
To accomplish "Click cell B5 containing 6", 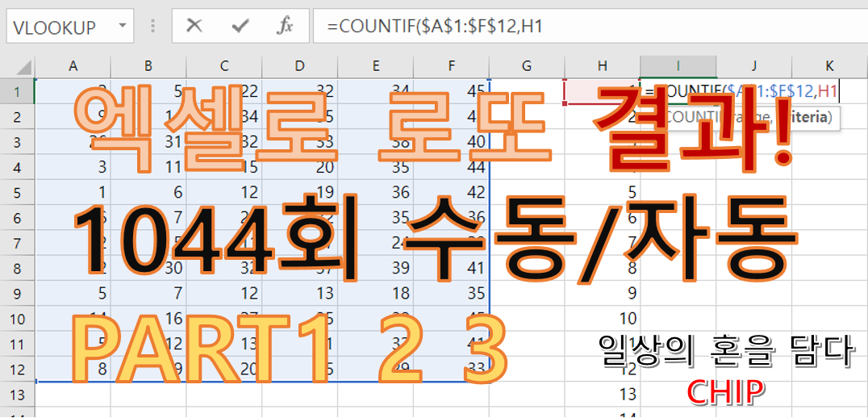I will click(148, 193).
